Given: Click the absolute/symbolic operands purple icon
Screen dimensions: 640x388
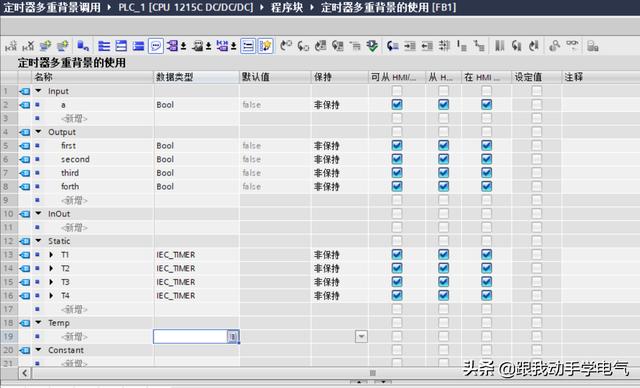Looking at the screenshot, I should 172,46.
